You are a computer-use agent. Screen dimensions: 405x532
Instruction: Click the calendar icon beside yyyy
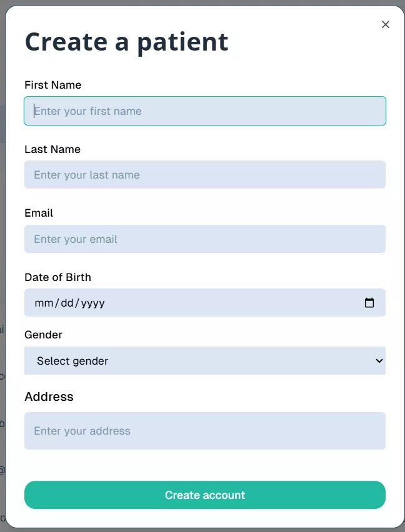coord(370,302)
